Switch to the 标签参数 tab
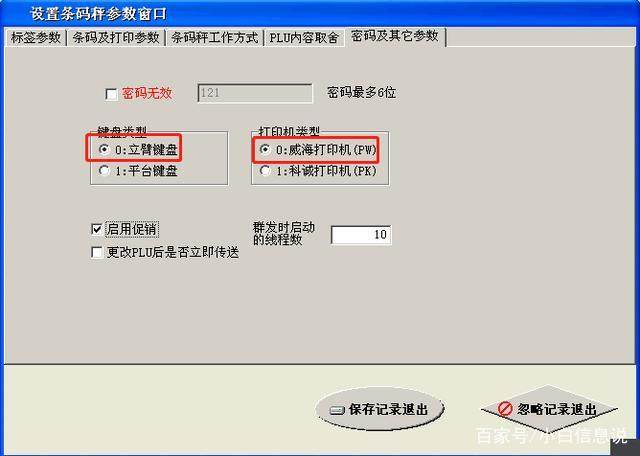640x456 pixels. (36, 38)
